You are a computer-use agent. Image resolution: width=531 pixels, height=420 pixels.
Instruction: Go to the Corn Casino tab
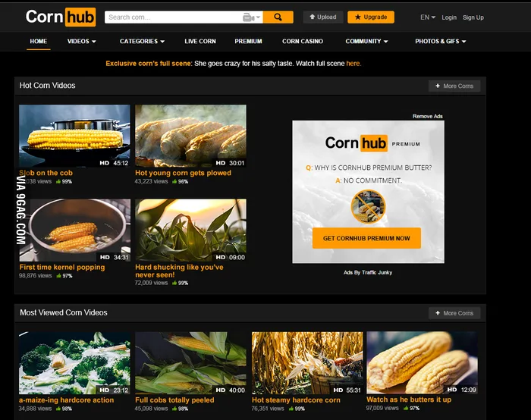tap(303, 41)
